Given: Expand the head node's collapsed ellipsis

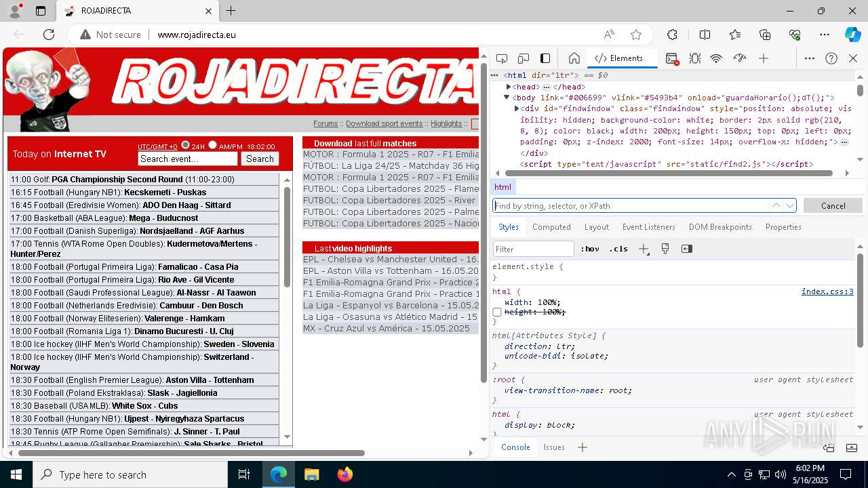Looking at the screenshot, I should (x=547, y=87).
